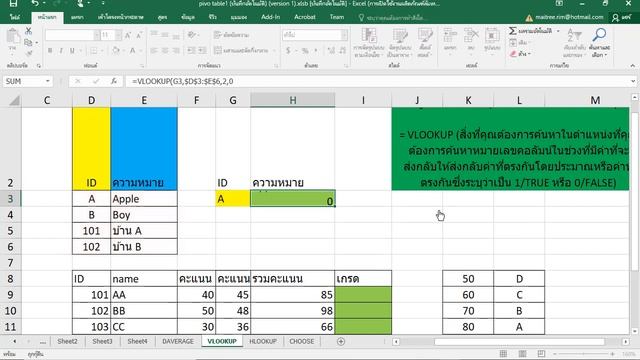Click the maitree.rim@hotmail.com account name

pyautogui.click(x=569, y=17)
